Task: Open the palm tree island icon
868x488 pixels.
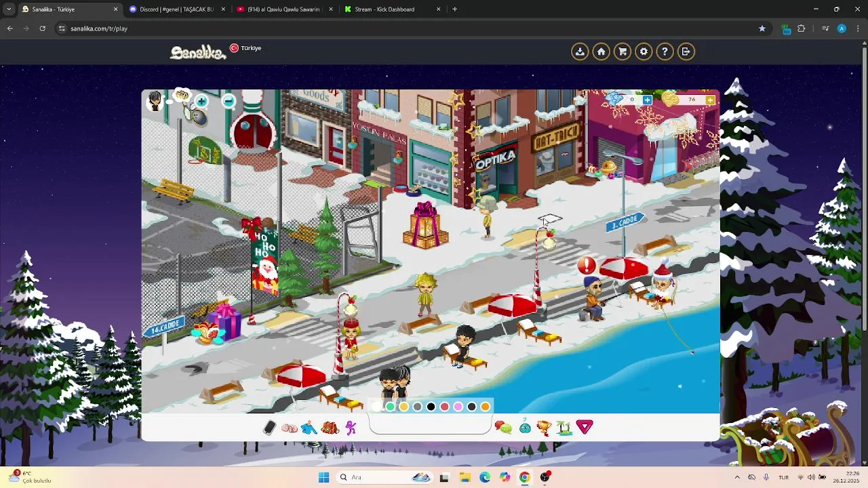Action: click(564, 427)
